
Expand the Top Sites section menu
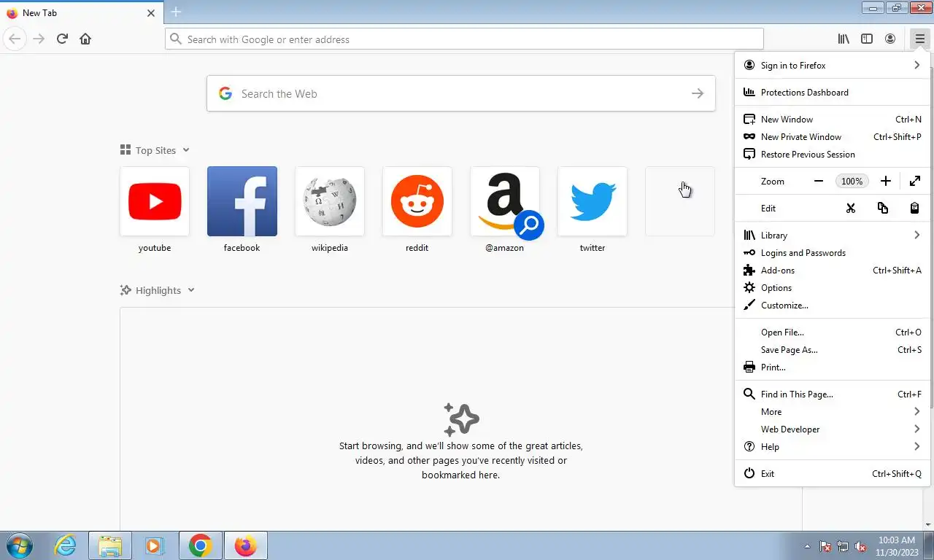pyautogui.click(x=186, y=150)
